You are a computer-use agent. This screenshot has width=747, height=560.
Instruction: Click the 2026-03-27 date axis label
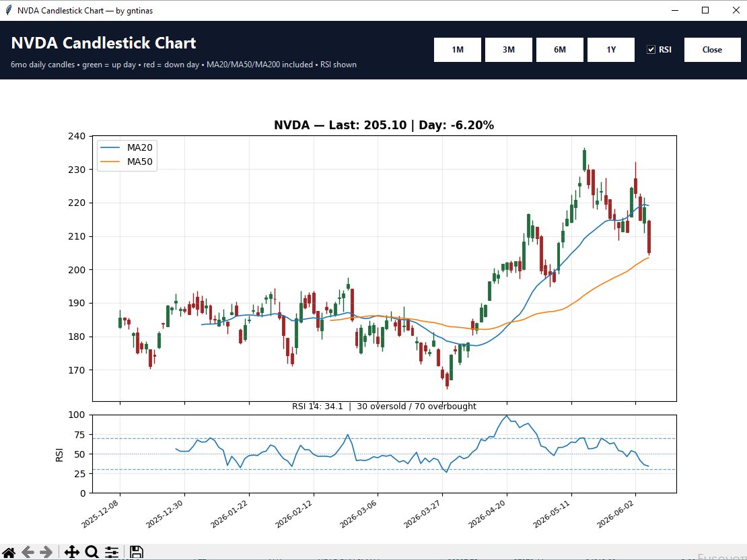click(x=423, y=515)
